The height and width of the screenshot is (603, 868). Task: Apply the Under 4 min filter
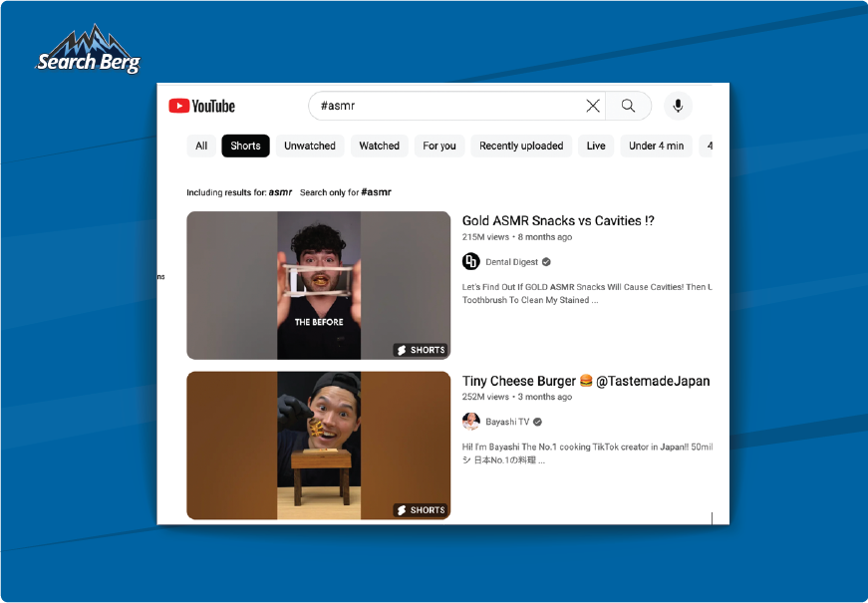click(656, 146)
